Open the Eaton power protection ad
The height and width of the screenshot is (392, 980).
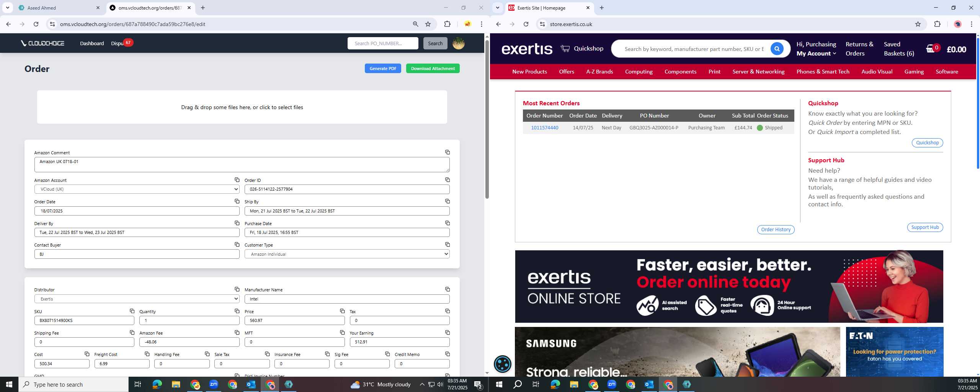895,352
